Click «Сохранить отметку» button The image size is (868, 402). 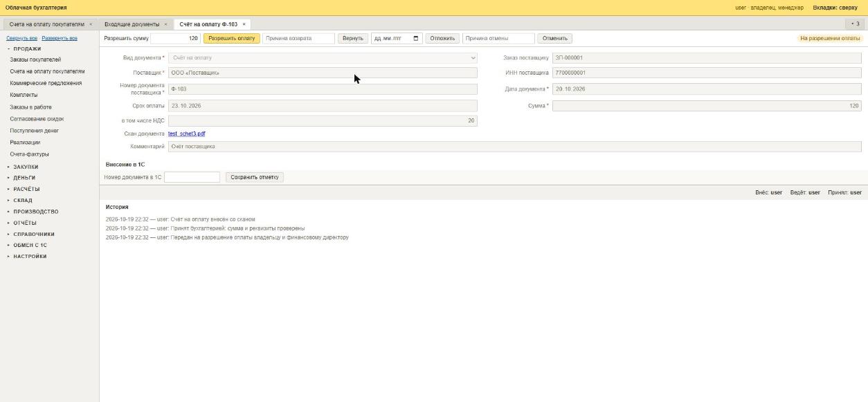tap(255, 177)
